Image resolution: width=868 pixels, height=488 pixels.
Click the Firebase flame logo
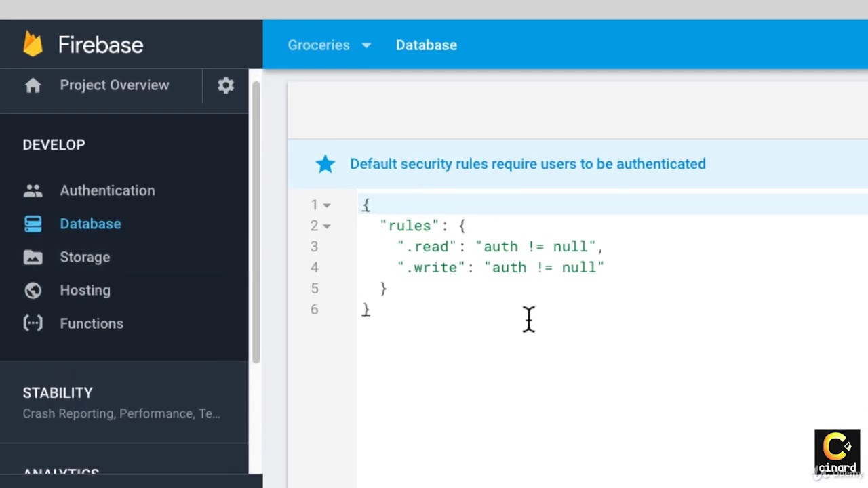[33, 44]
